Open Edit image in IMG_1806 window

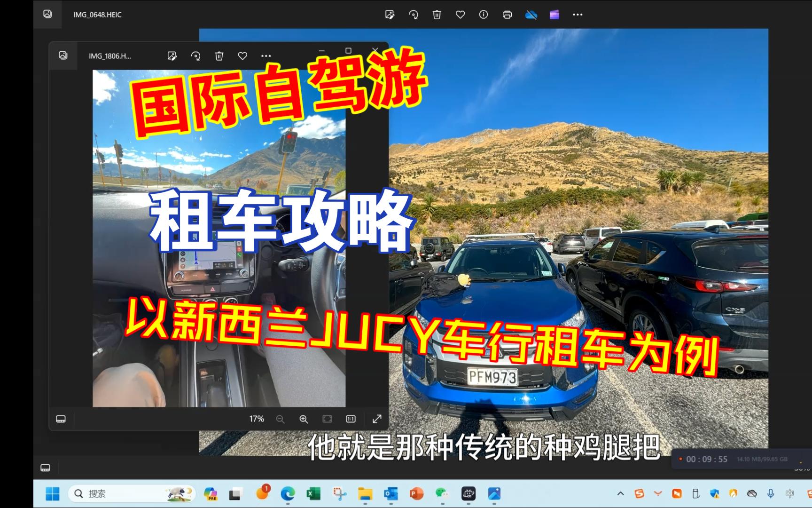[172, 56]
